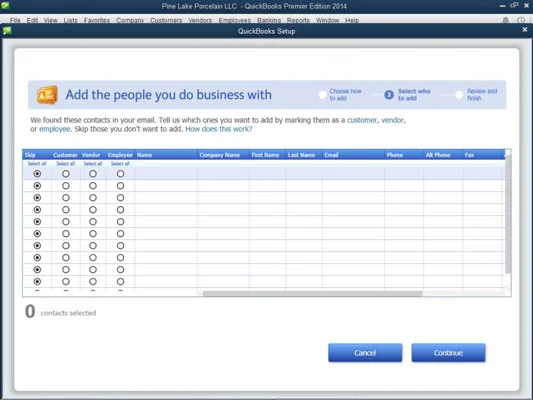Select Employee radio in the seventh row

[x=120, y=246]
